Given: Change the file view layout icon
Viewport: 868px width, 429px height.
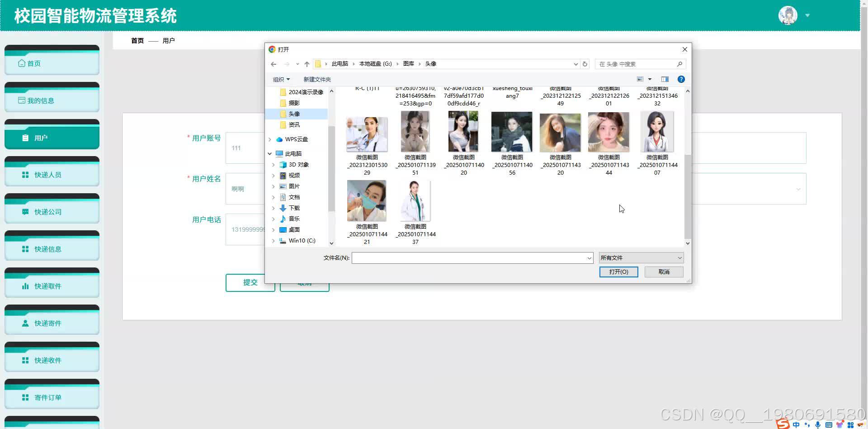Looking at the screenshot, I should (x=640, y=79).
